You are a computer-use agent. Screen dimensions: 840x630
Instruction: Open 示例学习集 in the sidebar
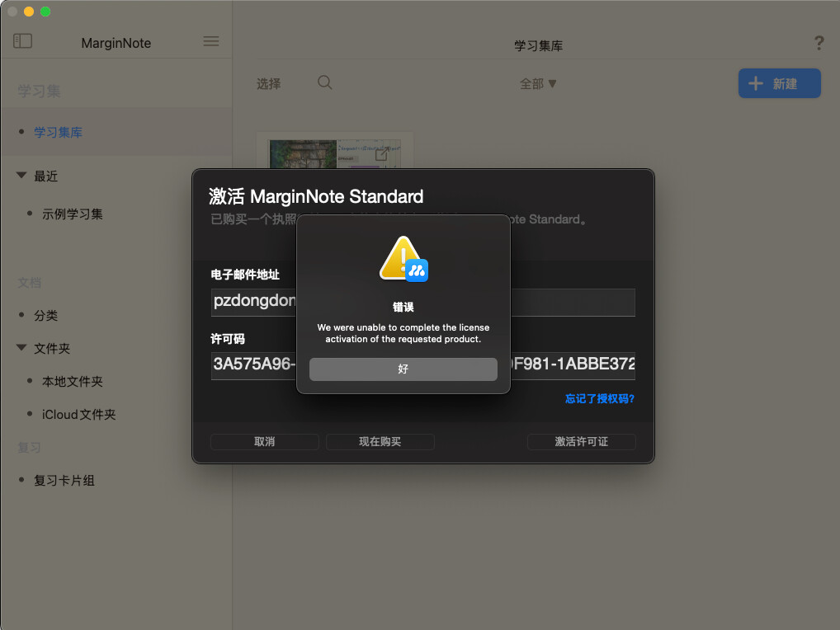73,214
